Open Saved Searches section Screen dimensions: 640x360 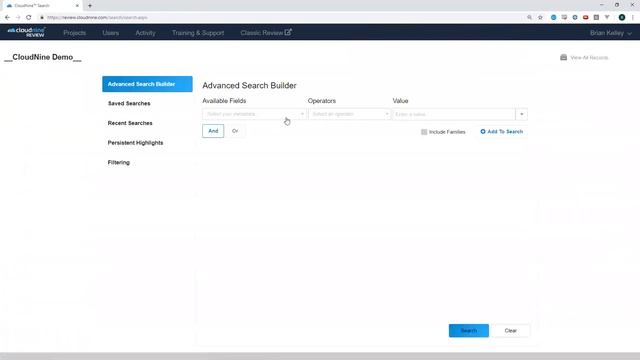click(129, 103)
